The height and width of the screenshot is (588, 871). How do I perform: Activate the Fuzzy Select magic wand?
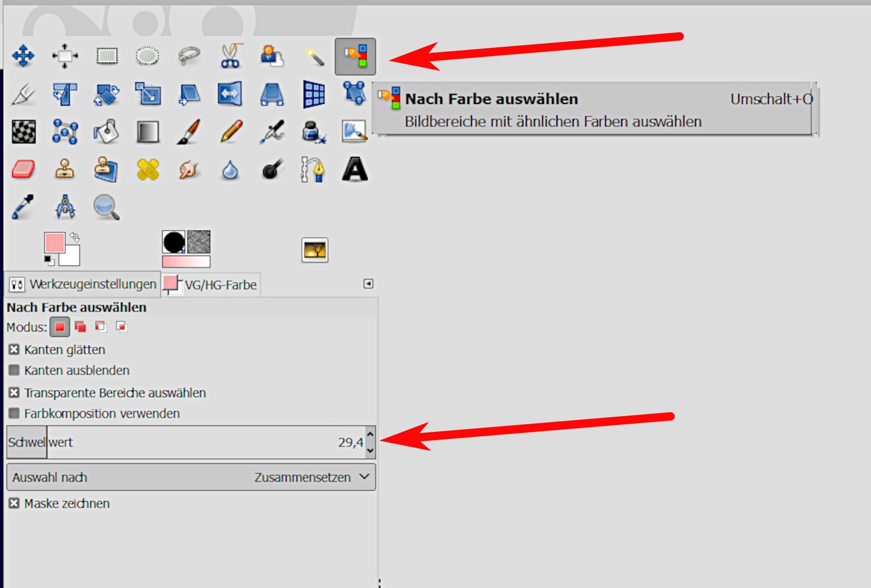pyautogui.click(x=314, y=56)
